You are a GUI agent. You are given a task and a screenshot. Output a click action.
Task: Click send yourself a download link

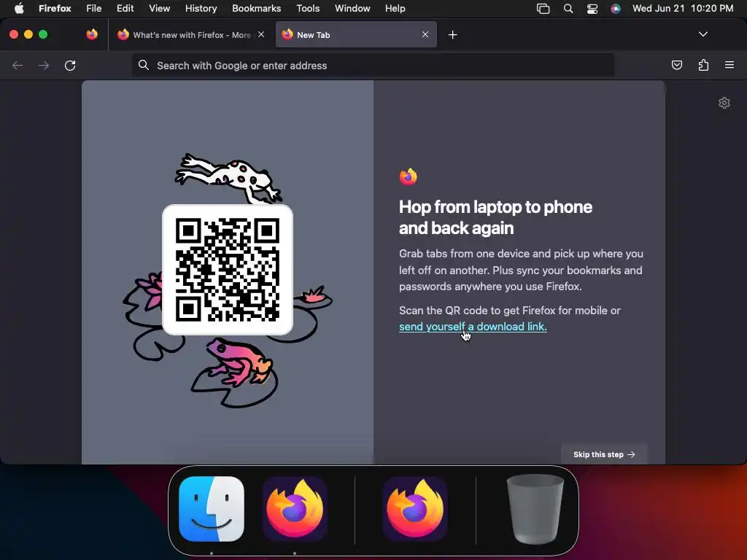tap(473, 327)
